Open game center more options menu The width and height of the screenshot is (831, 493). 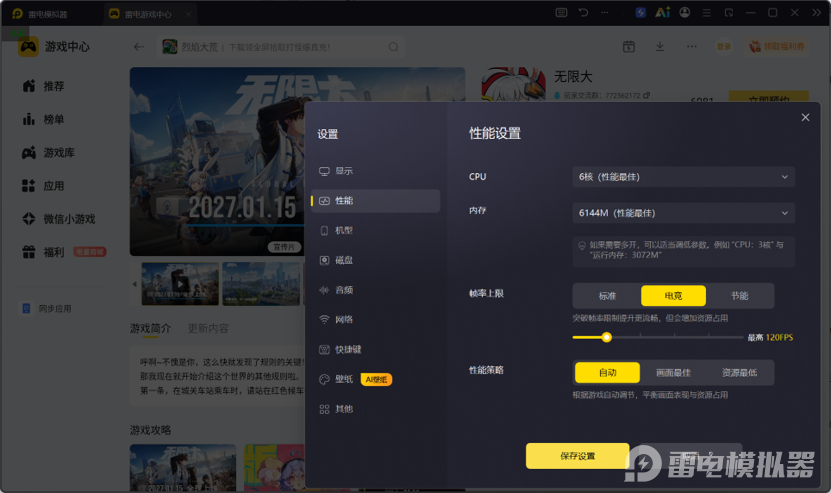click(692, 47)
